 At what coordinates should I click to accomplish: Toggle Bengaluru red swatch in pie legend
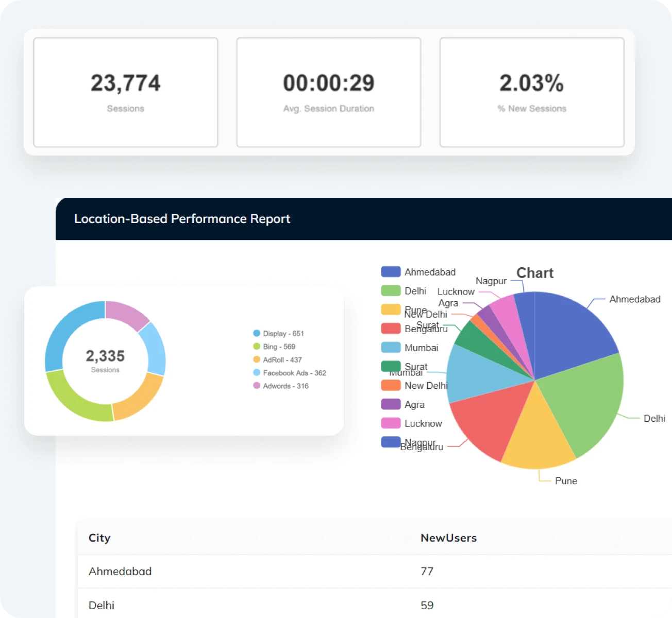pos(391,329)
